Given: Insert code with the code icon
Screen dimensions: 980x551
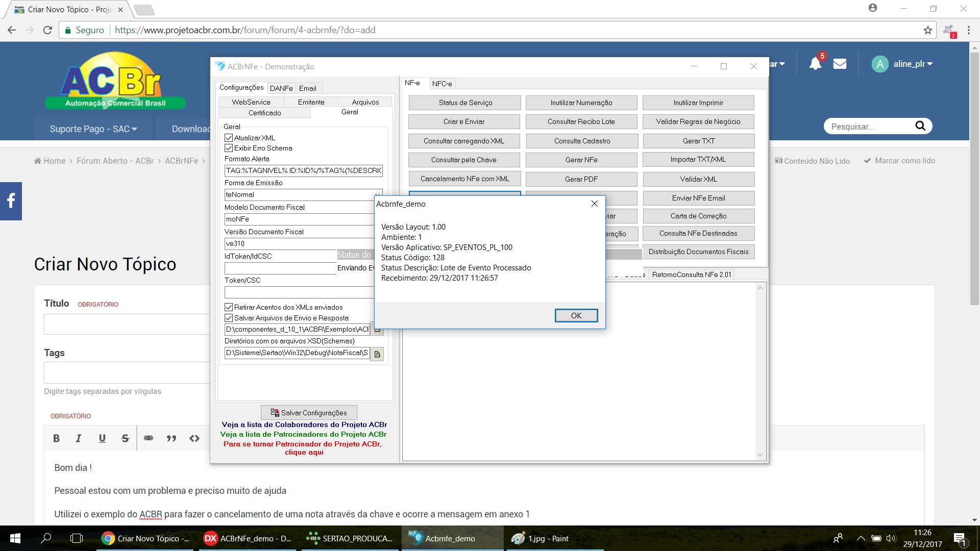Looking at the screenshot, I should pyautogui.click(x=194, y=438).
